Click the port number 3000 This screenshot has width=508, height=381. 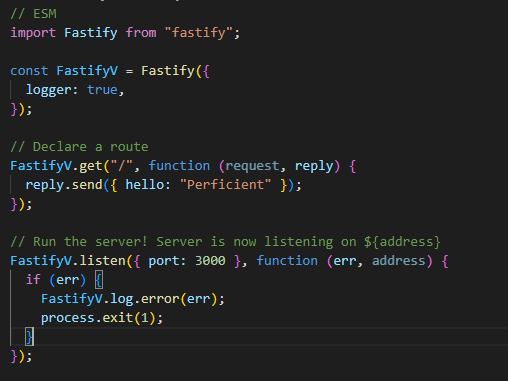coord(210,261)
